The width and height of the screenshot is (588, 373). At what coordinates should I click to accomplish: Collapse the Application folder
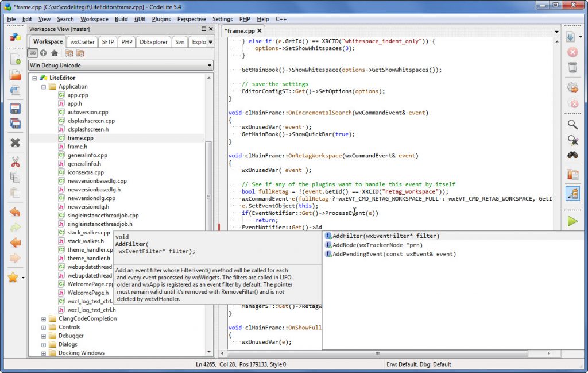pyautogui.click(x=44, y=86)
